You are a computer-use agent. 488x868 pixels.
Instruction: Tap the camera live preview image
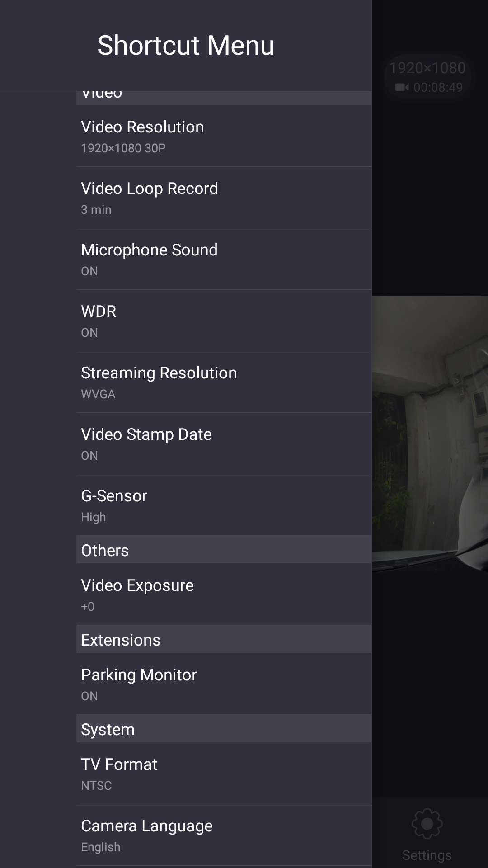click(x=430, y=434)
